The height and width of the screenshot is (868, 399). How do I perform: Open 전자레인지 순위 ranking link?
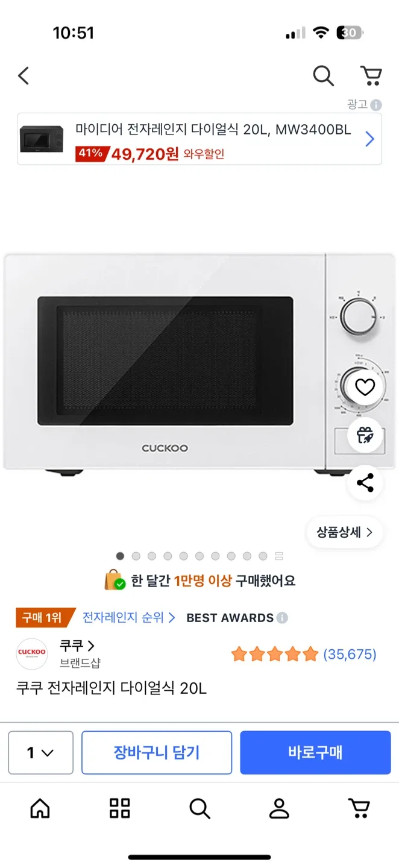pyautogui.click(x=129, y=618)
